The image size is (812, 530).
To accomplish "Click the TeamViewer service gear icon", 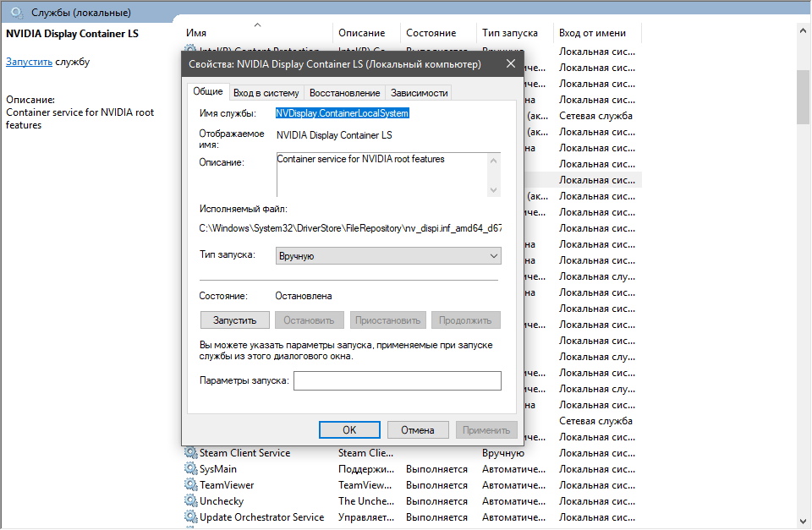I will [191, 485].
